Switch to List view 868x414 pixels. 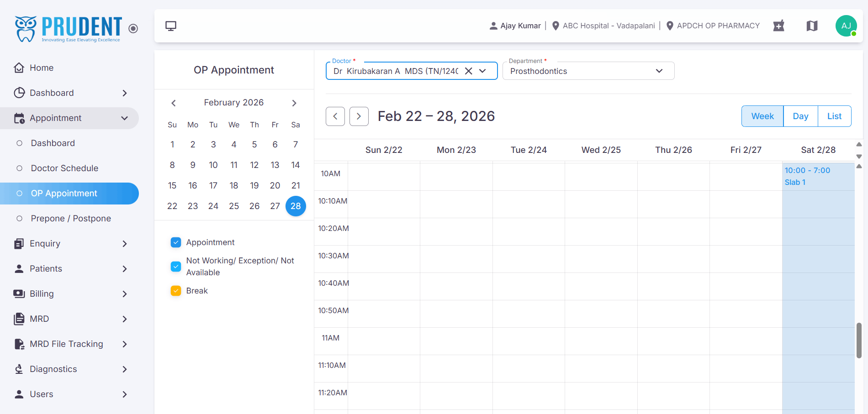pos(834,116)
